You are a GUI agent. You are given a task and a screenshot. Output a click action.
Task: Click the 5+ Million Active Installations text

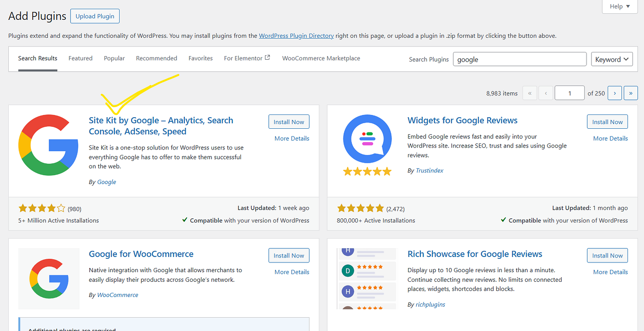pyautogui.click(x=58, y=221)
